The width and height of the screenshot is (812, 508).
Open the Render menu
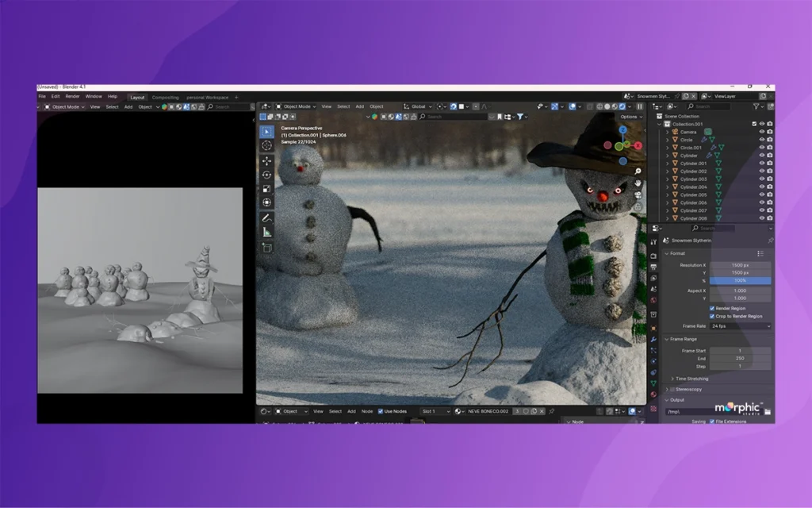click(72, 96)
